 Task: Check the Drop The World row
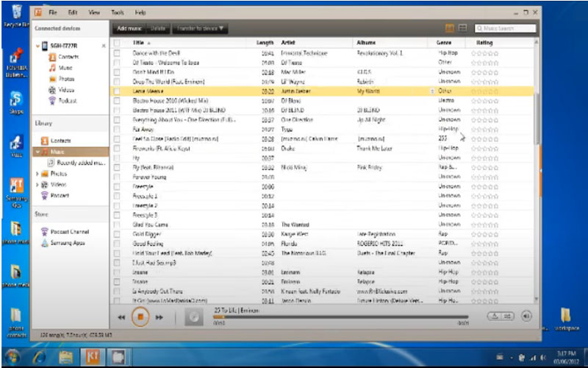[x=117, y=82]
